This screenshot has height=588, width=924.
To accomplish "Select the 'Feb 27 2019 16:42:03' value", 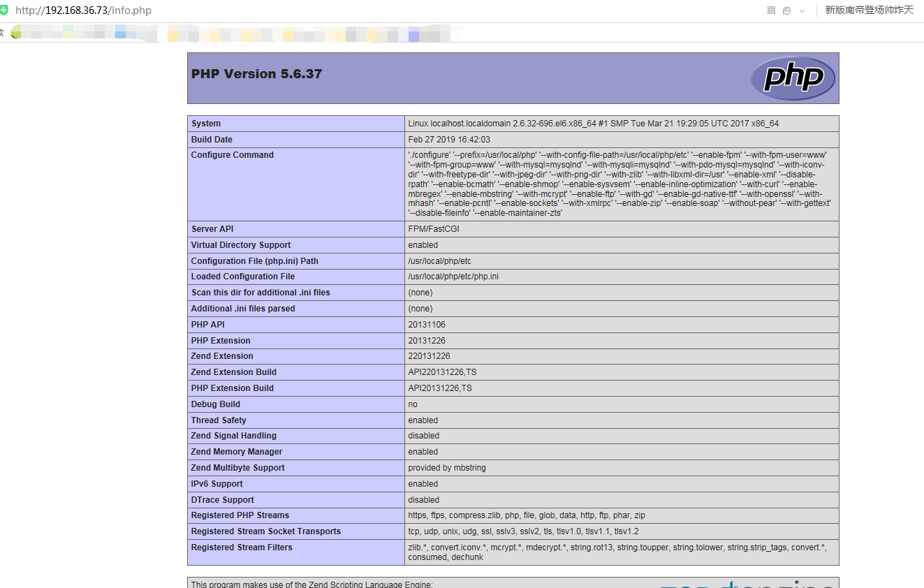I will [x=449, y=140].
